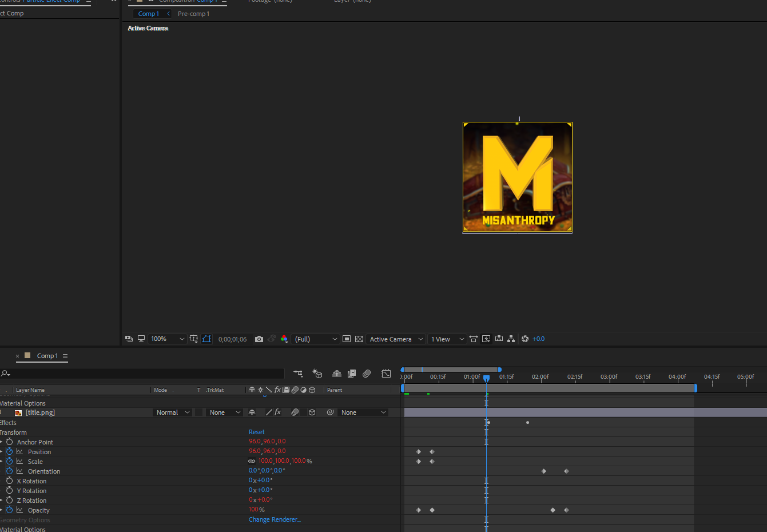Image resolution: width=767 pixels, height=532 pixels.
Task: Open TrkMat None dropdown
Action: [224, 412]
